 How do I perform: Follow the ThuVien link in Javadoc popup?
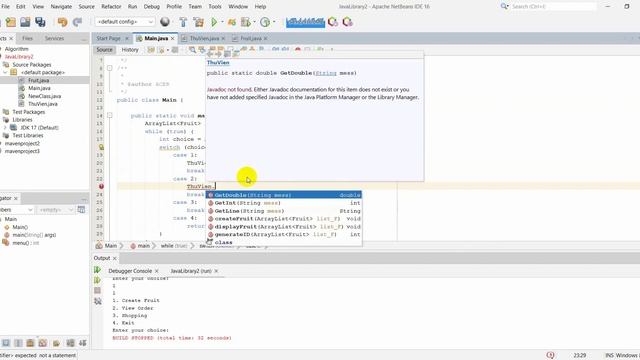click(218, 62)
